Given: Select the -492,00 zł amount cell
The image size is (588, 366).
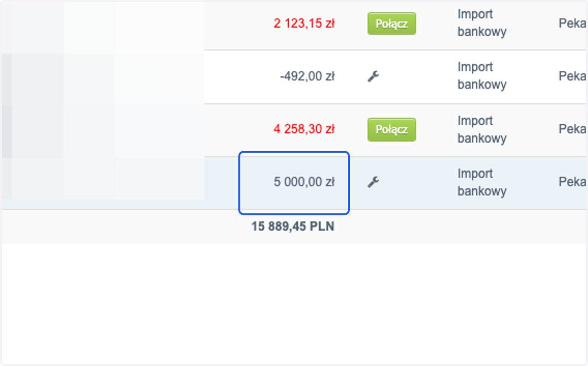Looking at the screenshot, I should click(307, 77).
